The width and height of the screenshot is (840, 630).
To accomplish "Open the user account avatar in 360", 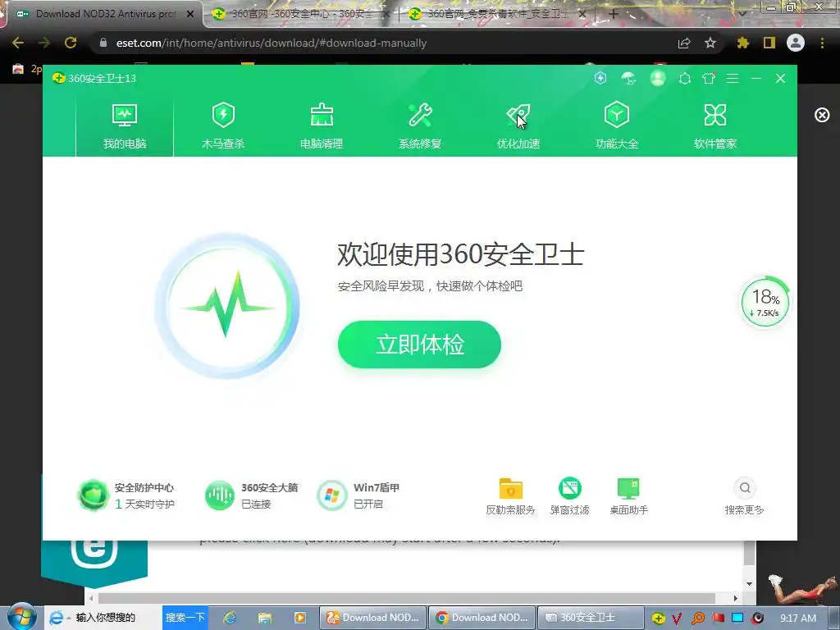I will (x=657, y=78).
